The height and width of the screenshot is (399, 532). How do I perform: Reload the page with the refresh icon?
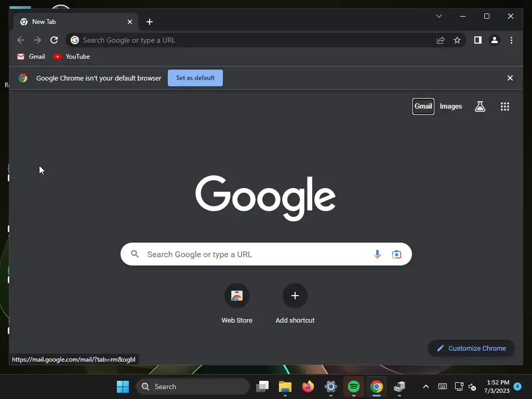(54, 40)
